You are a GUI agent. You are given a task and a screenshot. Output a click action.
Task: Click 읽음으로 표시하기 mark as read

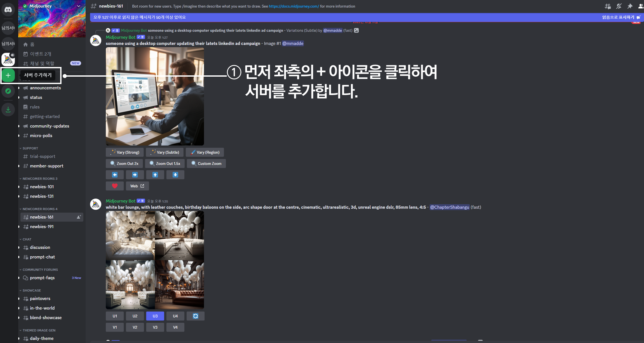tap(621, 17)
